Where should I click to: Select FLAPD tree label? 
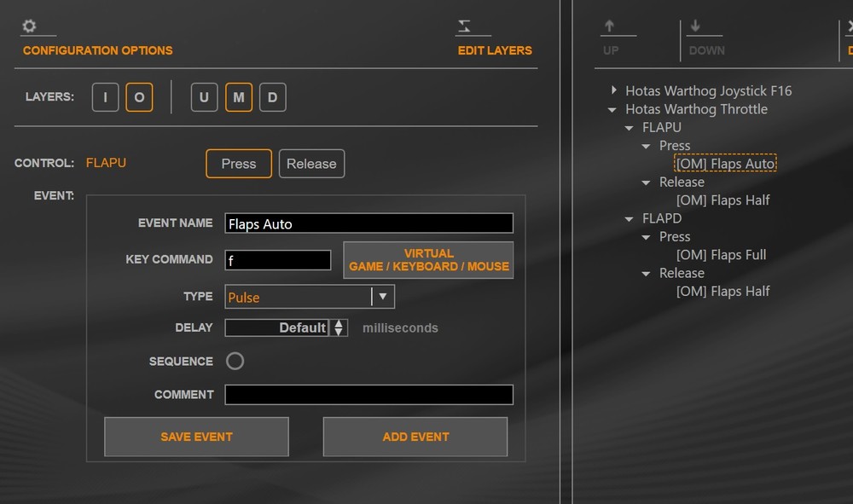coord(662,218)
